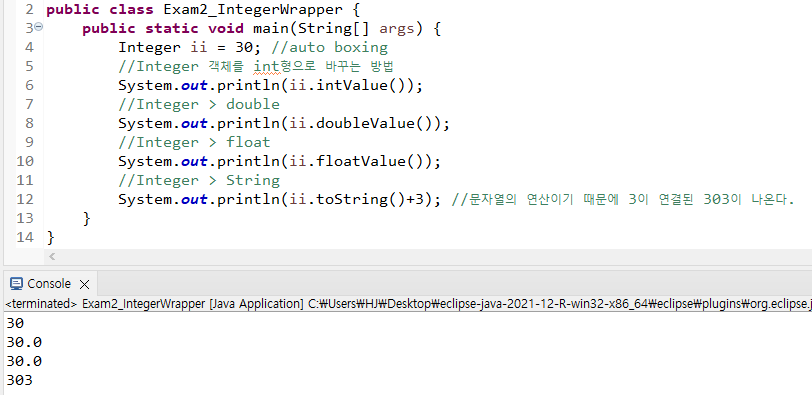Viewport: 812px width, 395px height.
Task: Select the Console tab
Action: click(x=49, y=284)
